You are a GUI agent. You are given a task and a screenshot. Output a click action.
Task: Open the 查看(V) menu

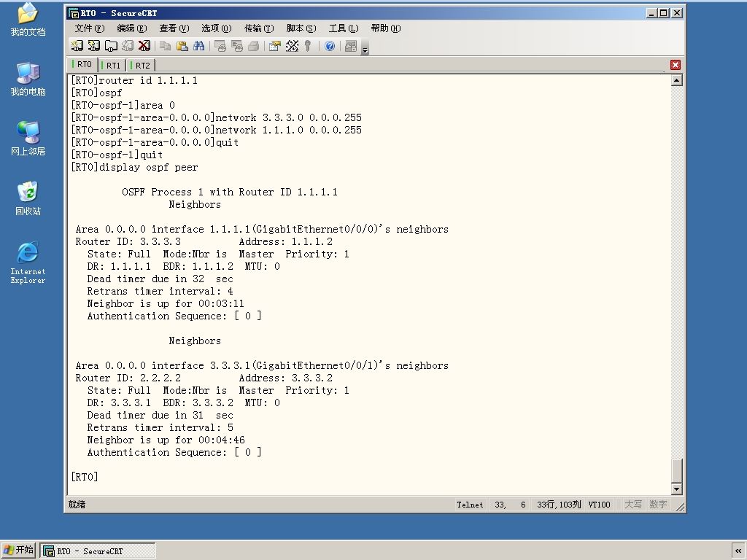(174, 28)
